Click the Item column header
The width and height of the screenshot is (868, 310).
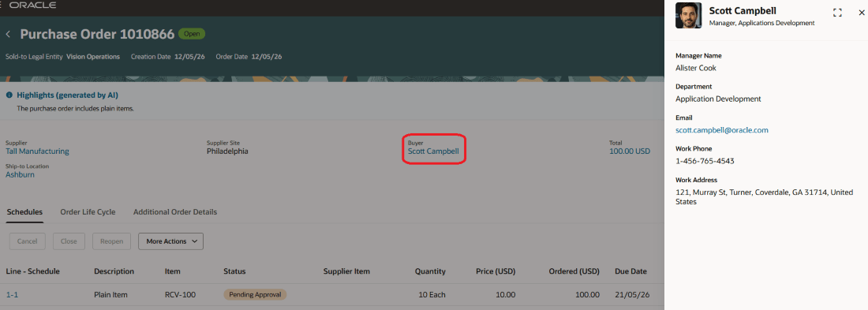click(172, 272)
